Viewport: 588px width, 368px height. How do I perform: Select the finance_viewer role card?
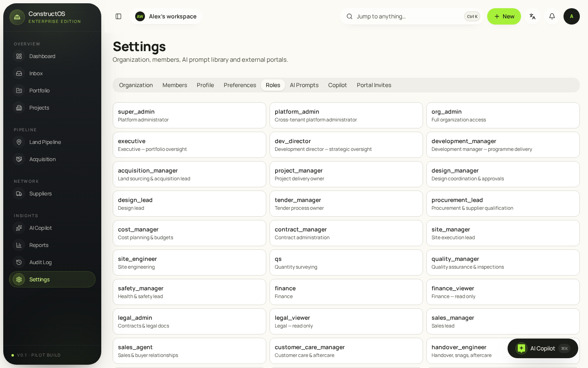503,292
